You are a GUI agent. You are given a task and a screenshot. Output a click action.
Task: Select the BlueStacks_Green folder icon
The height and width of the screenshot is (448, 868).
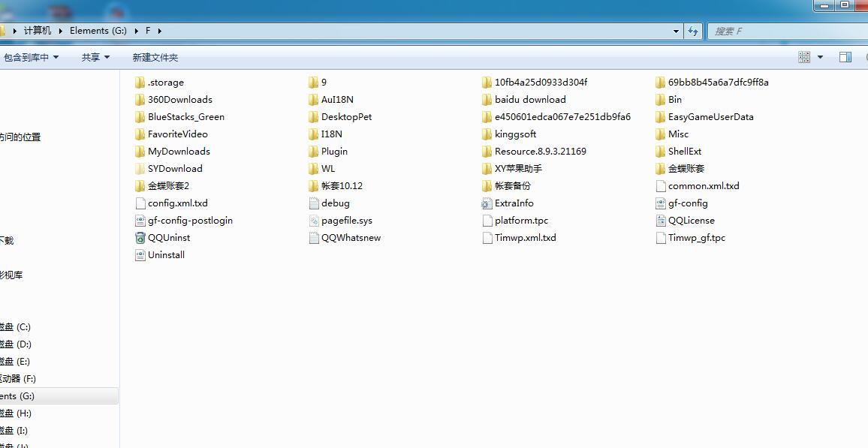point(140,117)
